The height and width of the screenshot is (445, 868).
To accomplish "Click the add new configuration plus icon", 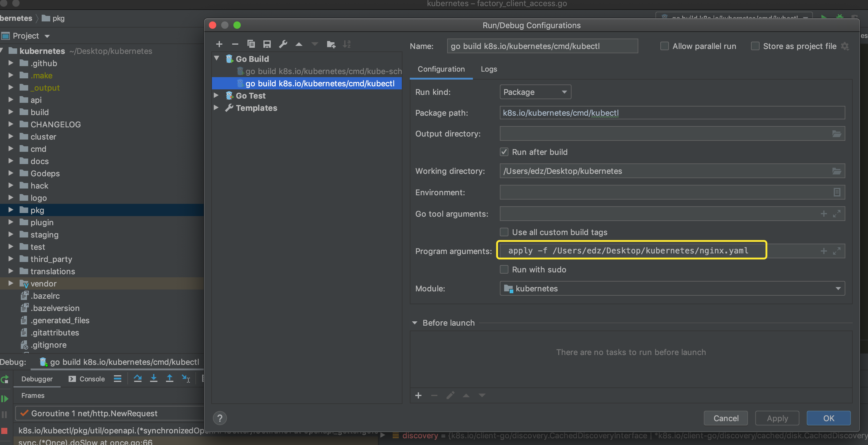I will pyautogui.click(x=219, y=44).
